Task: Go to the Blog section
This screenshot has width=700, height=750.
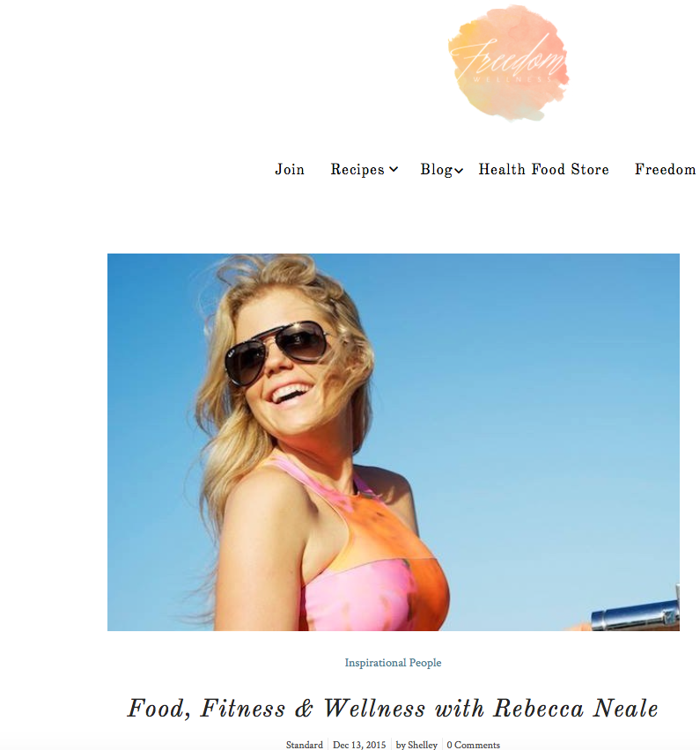Action: pos(437,169)
